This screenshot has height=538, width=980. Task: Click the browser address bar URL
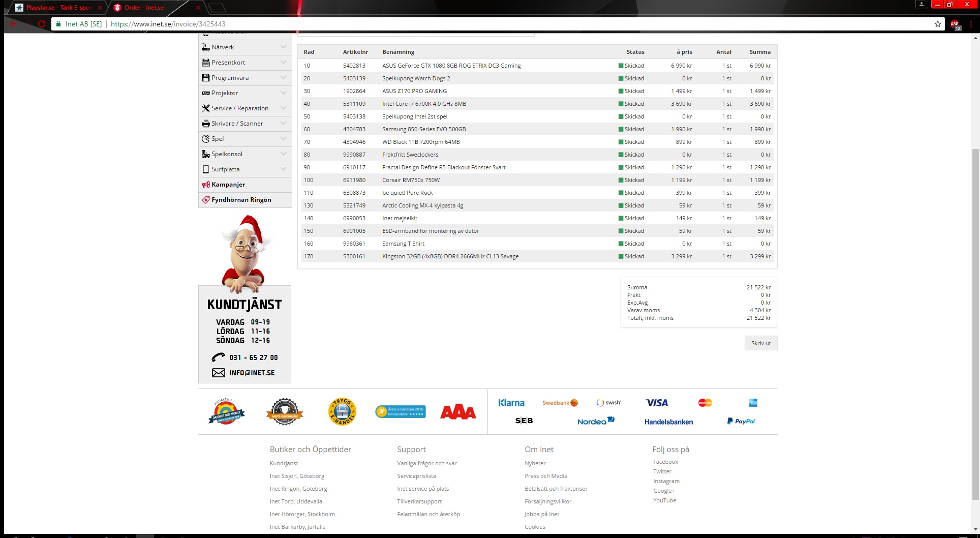(x=168, y=24)
